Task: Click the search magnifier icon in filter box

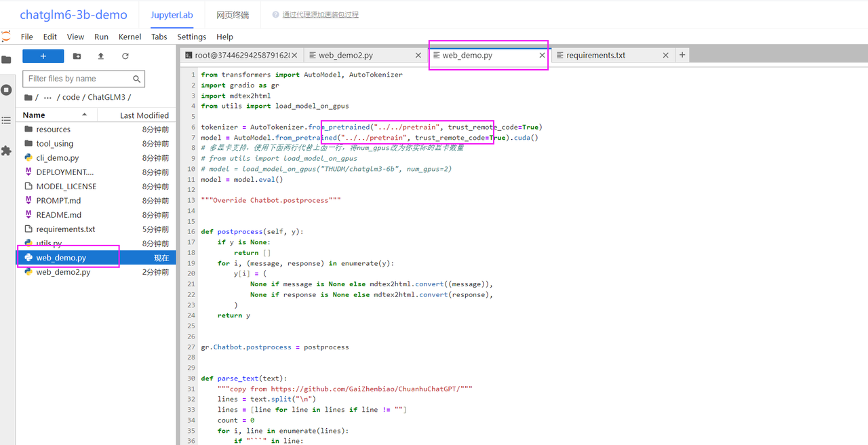Action: coord(137,79)
